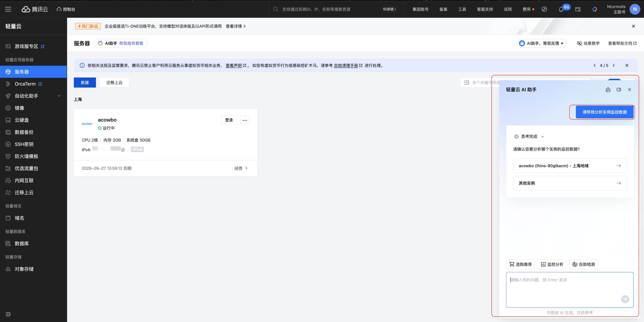This screenshot has height=322, width=644.
Task: Select the 其他实例 option
Action: coord(570,183)
